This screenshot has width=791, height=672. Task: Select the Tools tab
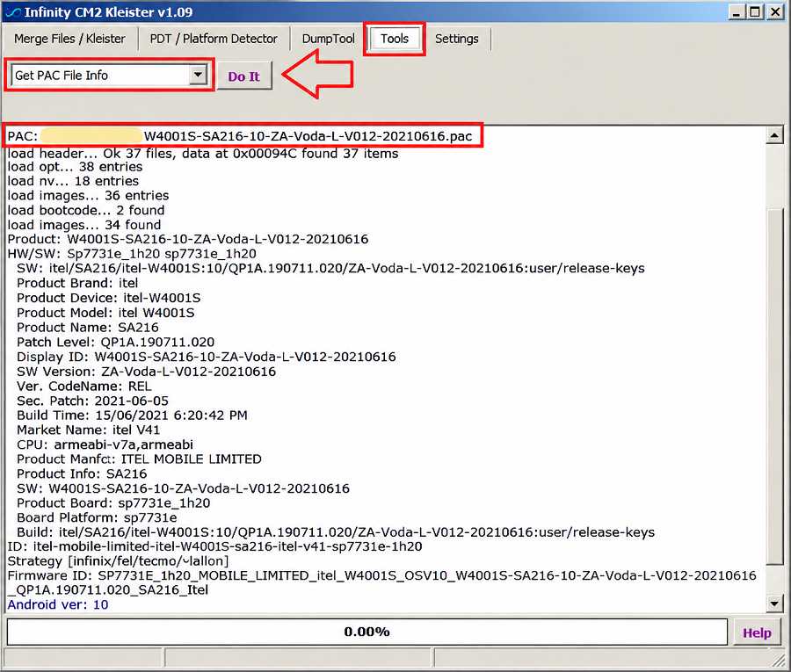tap(395, 39)
